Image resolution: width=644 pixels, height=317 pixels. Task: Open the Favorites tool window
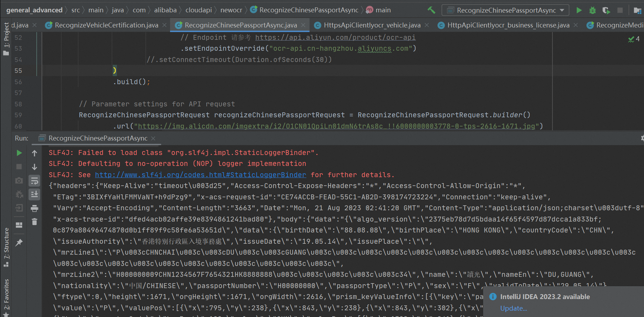[6, 298]
